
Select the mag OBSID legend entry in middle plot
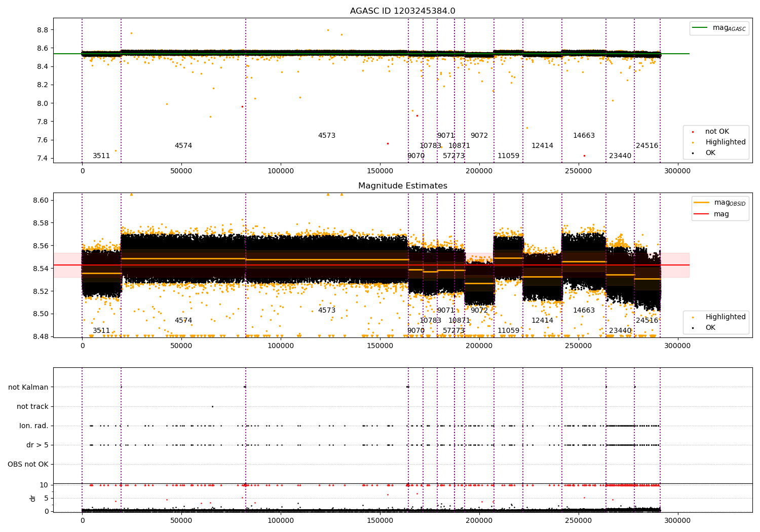[720, 203]
